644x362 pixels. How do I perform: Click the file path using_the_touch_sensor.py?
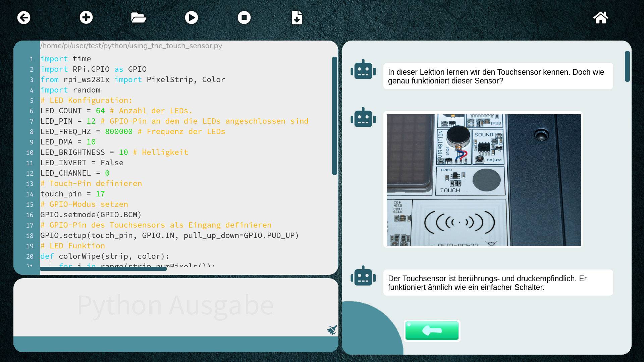pos(131,46)
